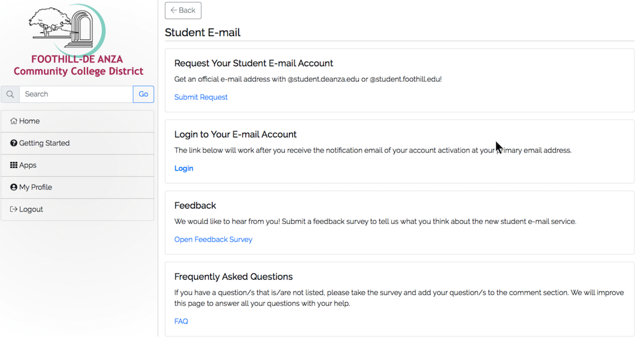This screenshot has height=340, width=644.
Task: Select Apps in the sidebar
Action: 78,165
